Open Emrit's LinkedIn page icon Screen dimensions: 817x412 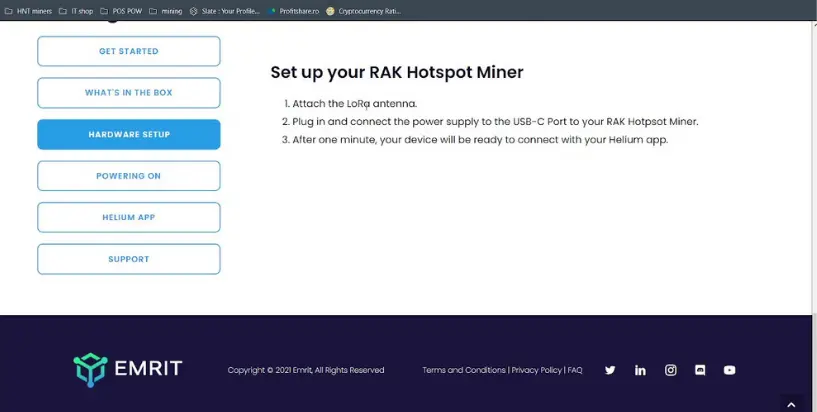(x=640, y=370)
